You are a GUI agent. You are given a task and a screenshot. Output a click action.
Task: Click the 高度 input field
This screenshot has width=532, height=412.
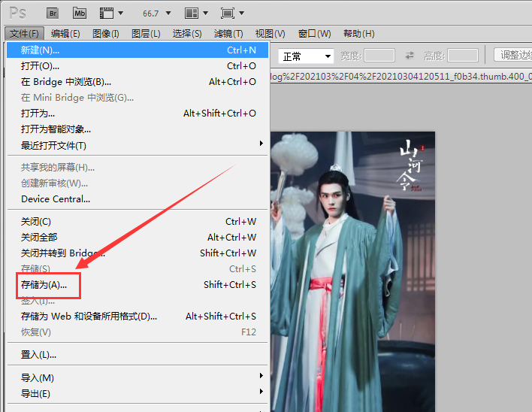point(463,56)
